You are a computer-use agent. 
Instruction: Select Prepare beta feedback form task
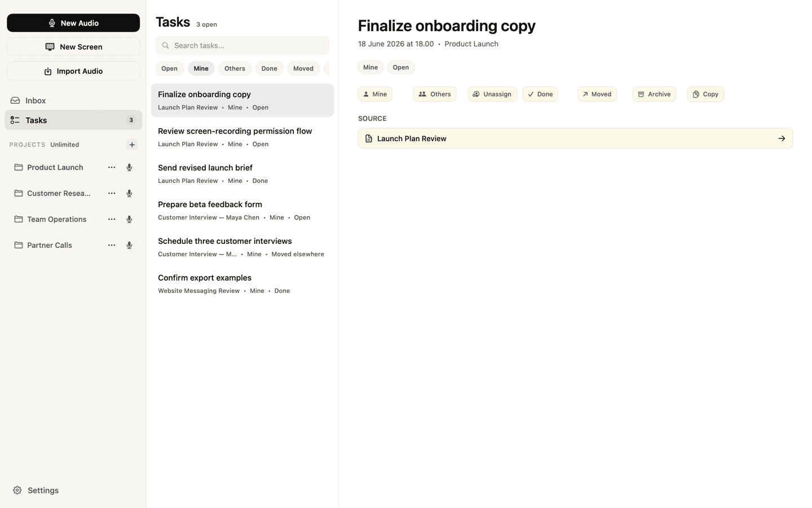(x=242, y=211)
